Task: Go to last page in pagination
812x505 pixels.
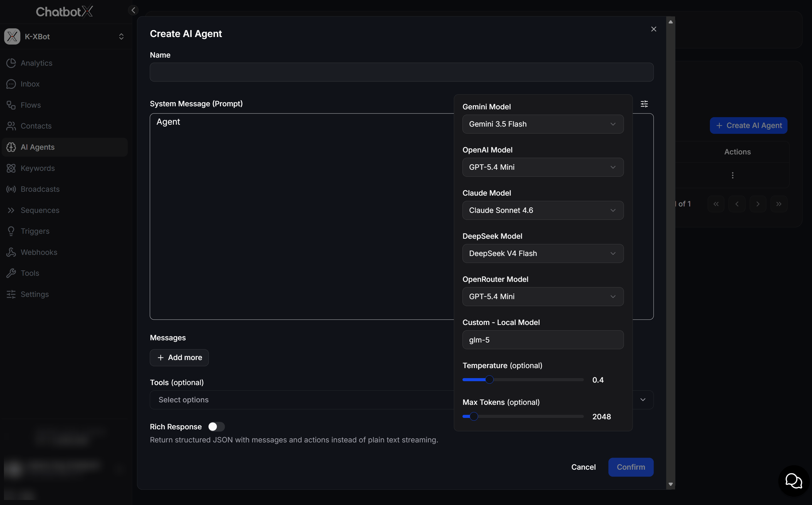Action: 779,204
